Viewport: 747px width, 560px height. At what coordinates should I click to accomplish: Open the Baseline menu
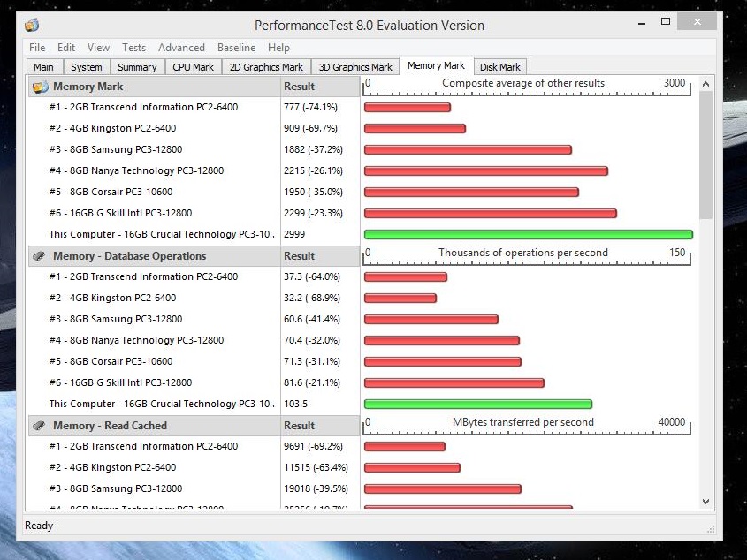[236, 48]
